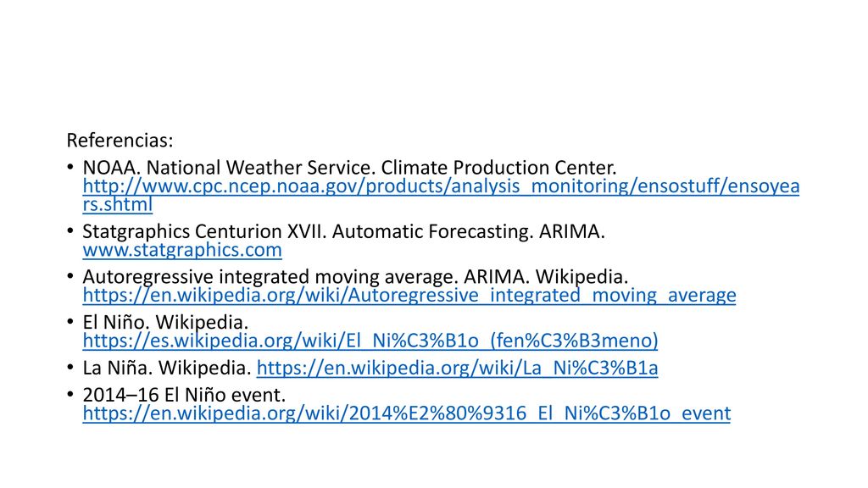The image size is (868, 488).
Task: Open the La_Ni%C3%B1a Wikipedia link
Action: click(x=457, y=368)
